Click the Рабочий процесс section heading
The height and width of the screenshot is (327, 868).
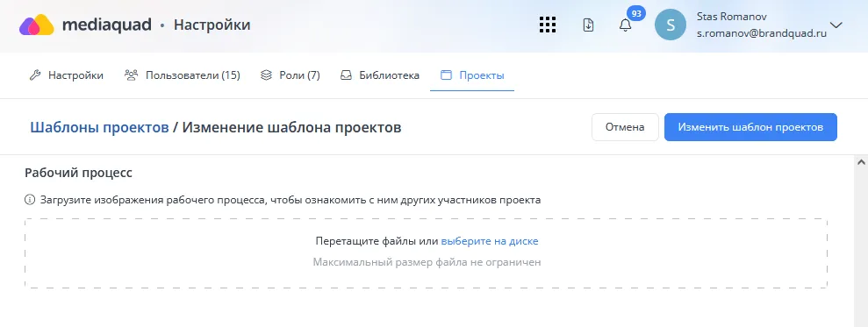(x=79, y=173)
